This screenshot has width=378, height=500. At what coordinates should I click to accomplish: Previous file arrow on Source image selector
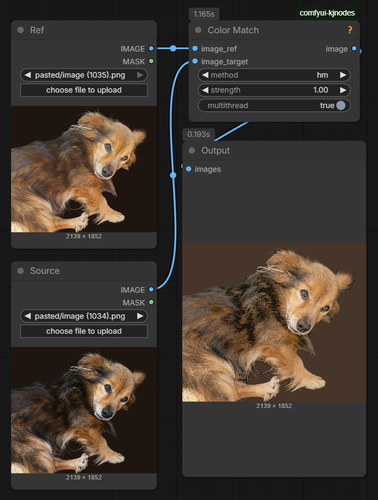(x=28, y=316)
